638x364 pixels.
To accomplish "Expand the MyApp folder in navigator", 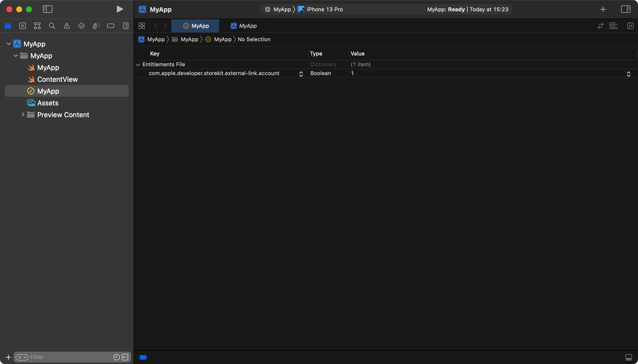I will [16, 56].
